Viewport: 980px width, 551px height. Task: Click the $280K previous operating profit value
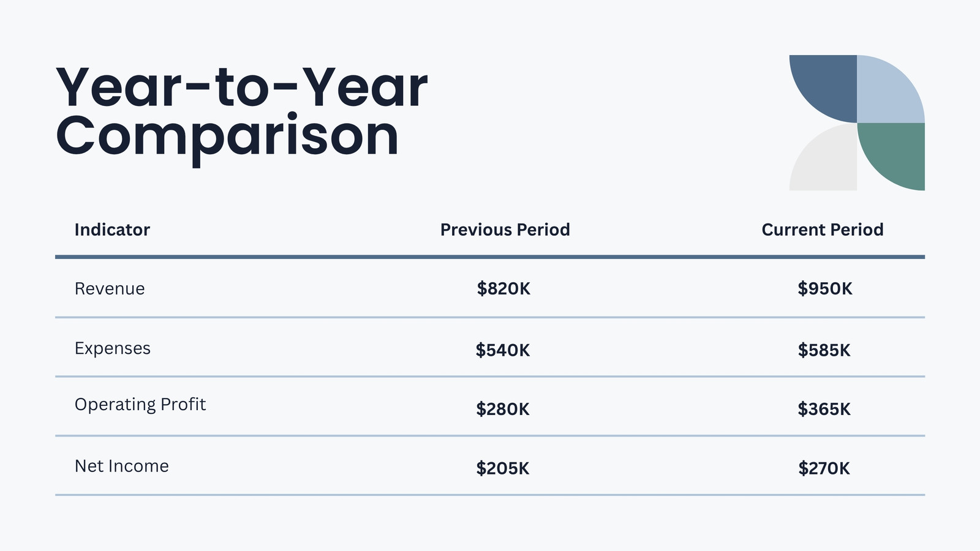[x=503, y=409]
